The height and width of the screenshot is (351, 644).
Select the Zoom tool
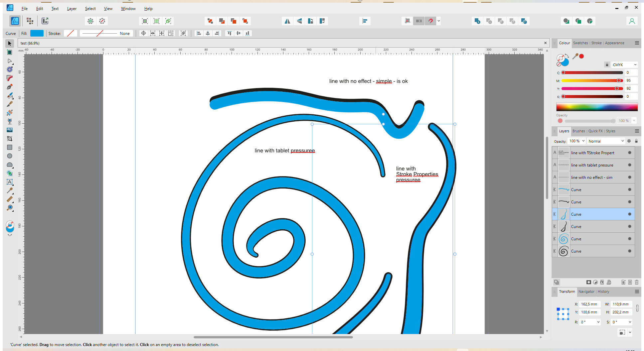tap(10, 208)
